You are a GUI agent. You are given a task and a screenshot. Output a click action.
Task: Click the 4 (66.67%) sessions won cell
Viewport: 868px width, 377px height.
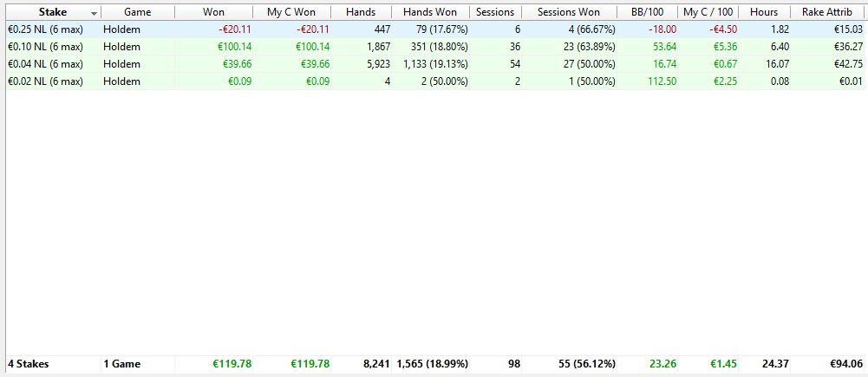coord(591,29)
